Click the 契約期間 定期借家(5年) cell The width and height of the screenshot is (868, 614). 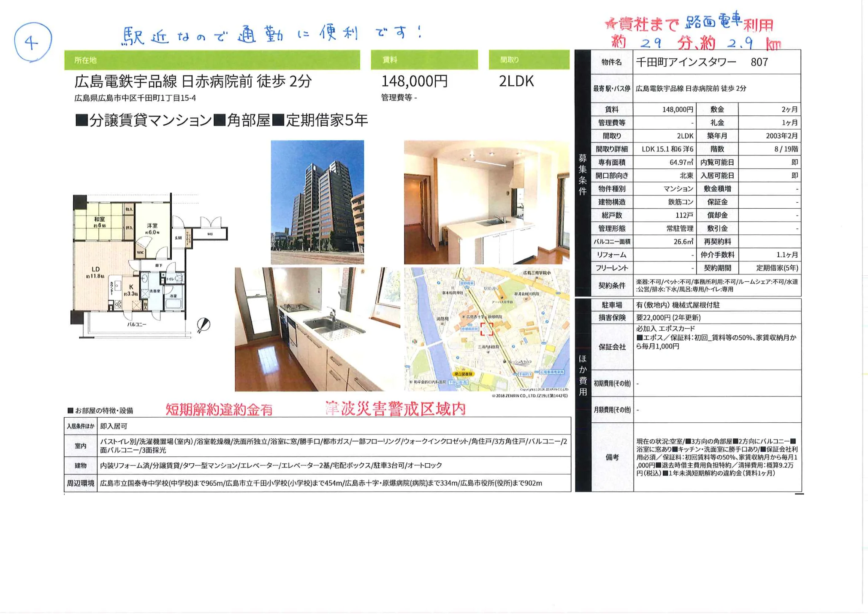[x=777, y=268]
